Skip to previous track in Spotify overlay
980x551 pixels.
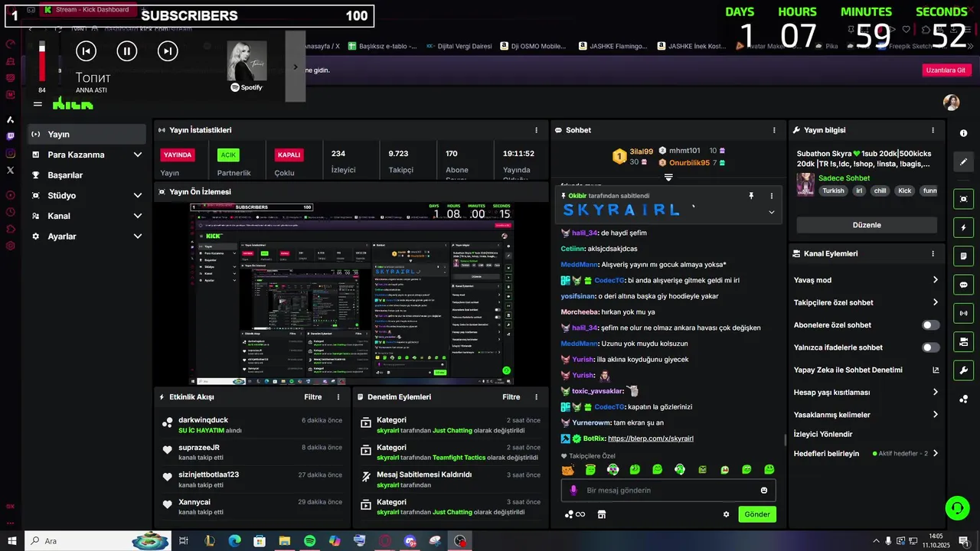point(86,51)
